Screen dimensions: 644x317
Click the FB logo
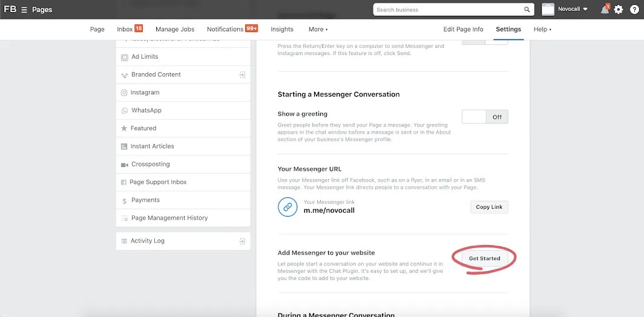pyautogui.click(x=10, y=10)
